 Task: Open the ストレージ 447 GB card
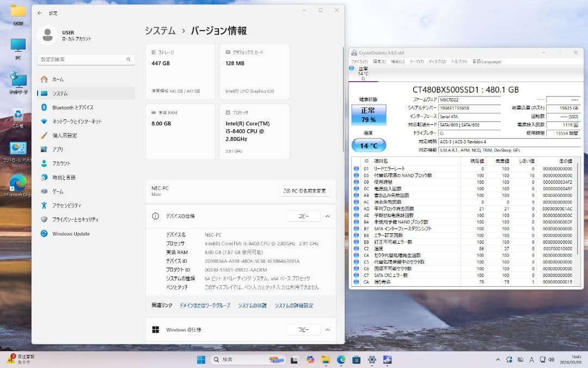pyautogui.click(x=180, y=72)
